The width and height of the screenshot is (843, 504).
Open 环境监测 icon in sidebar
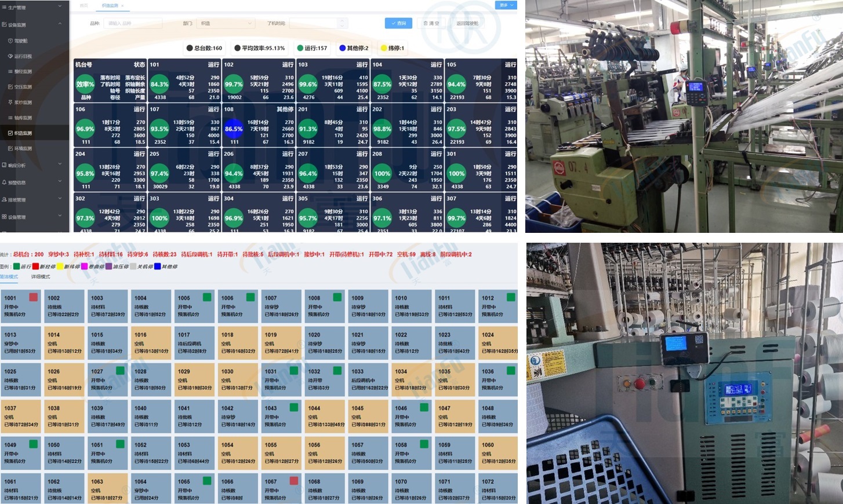tap(10, 148)
